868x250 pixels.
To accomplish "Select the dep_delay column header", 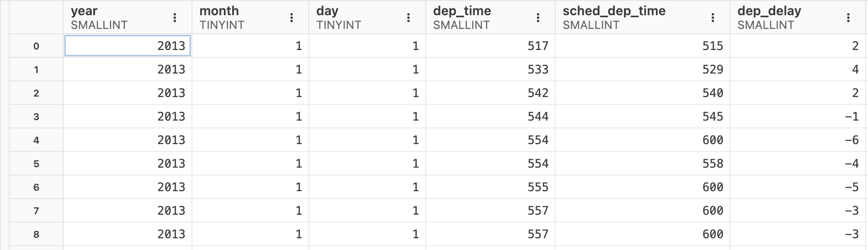I will coord(781,18).
